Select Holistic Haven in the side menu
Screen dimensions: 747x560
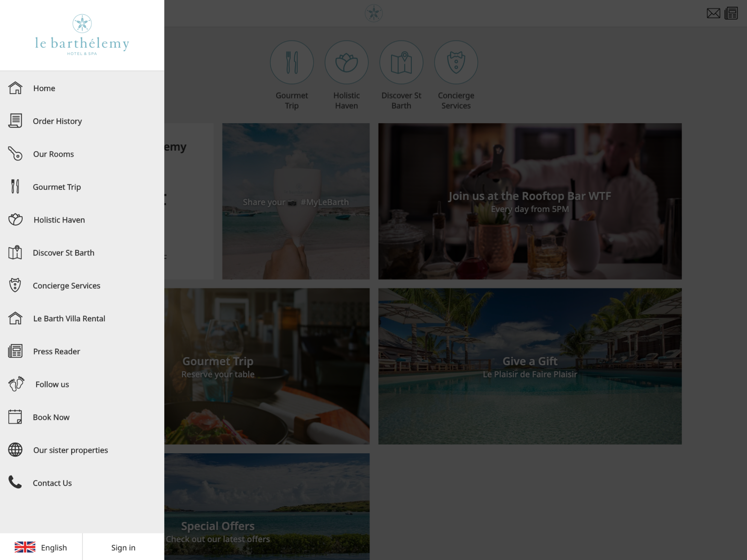click(82, 220)
